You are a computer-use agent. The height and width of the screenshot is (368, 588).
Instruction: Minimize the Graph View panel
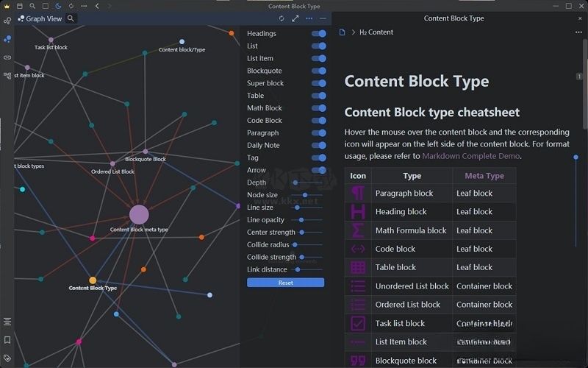click(x=323, y=18)
